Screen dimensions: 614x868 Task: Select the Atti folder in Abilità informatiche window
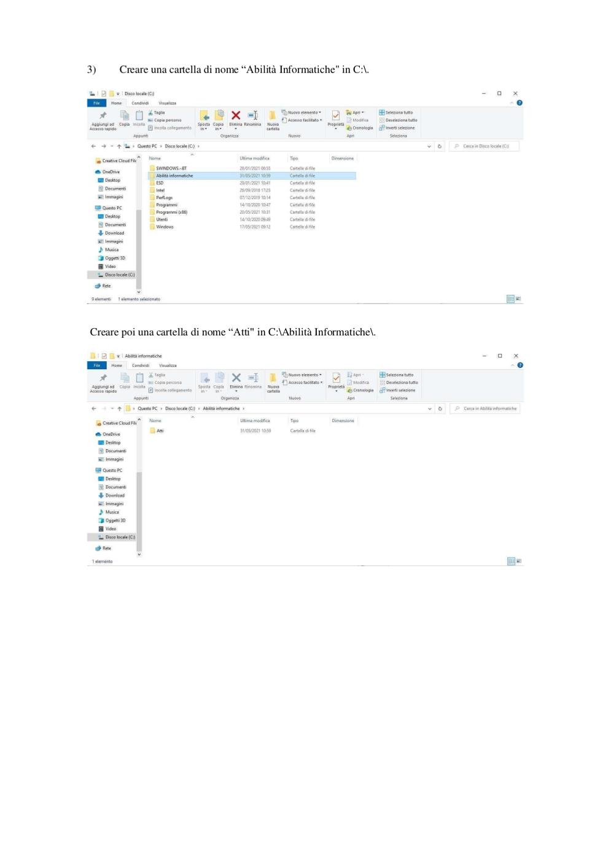tap(252, 431)
